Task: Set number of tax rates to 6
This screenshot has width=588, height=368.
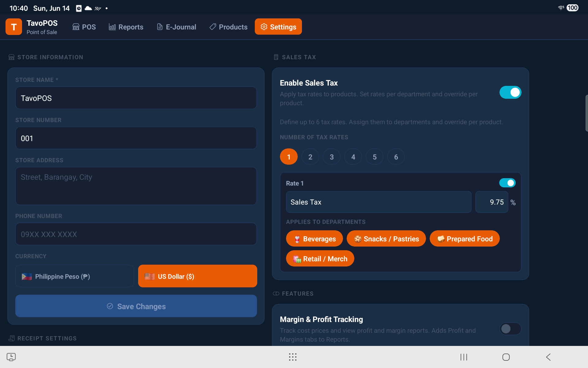Action: [396, 157]
